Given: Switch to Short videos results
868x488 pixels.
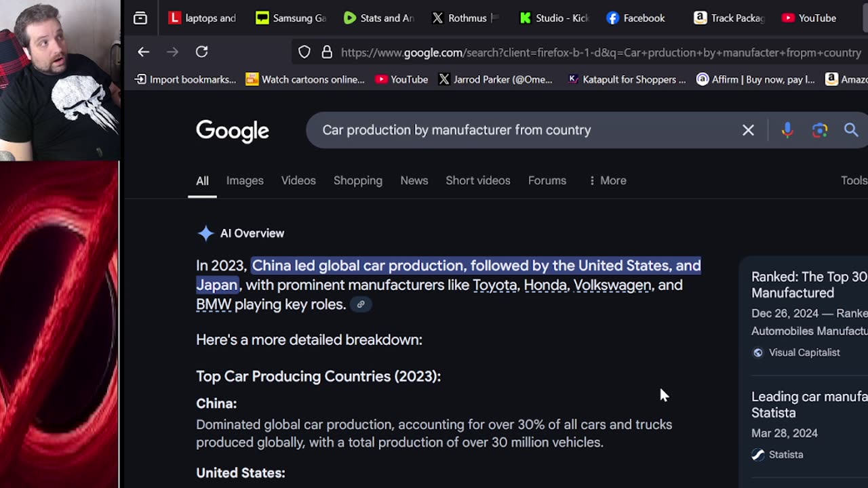Looking at the screenshot, I should (478, 181).
